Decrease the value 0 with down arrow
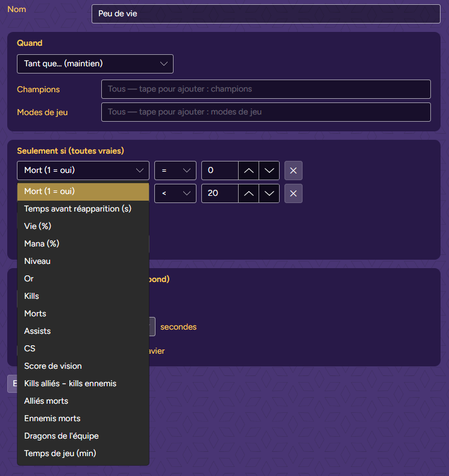This screenshot has width=449, height=476. (269, 171)
